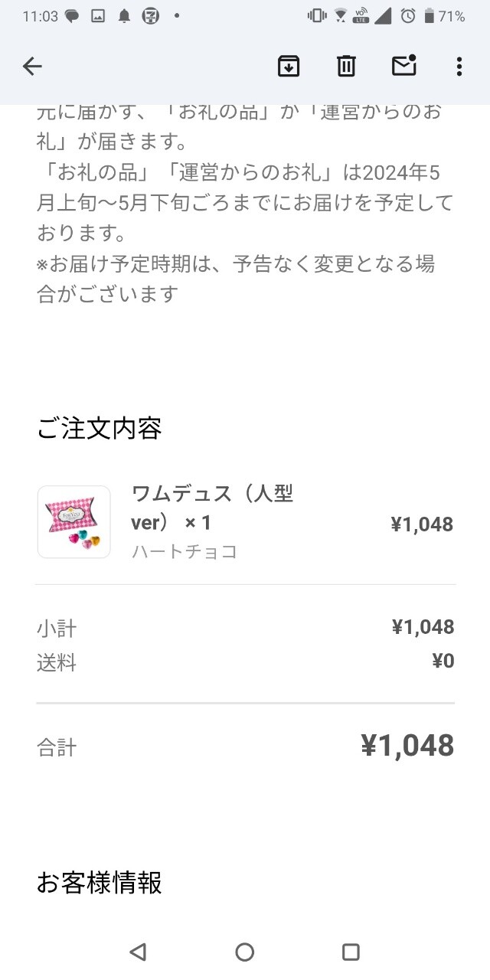Tap the お客様情報 section heading
The width and height of the screenshot is (490, 980).
(100, 883)
